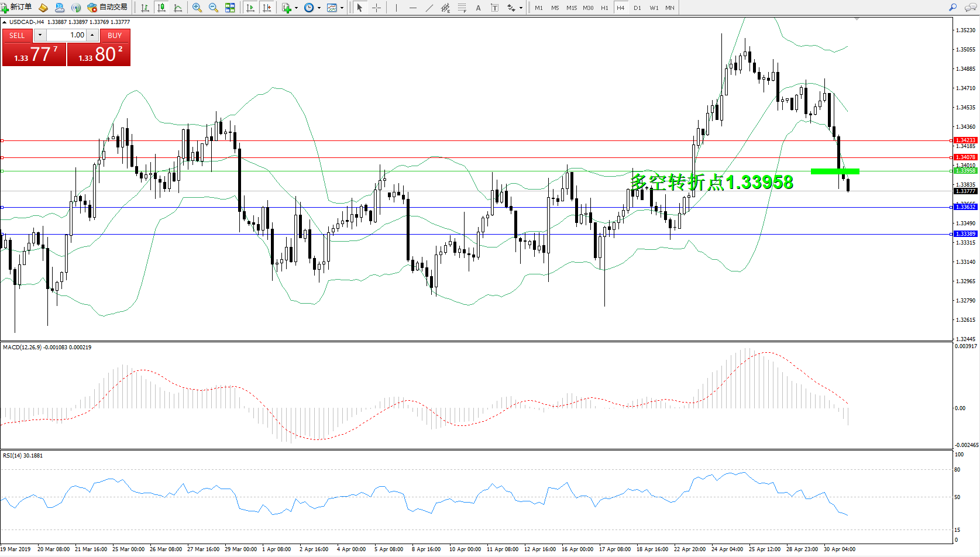Switch to M15 timeframe

tap(571, 8)
